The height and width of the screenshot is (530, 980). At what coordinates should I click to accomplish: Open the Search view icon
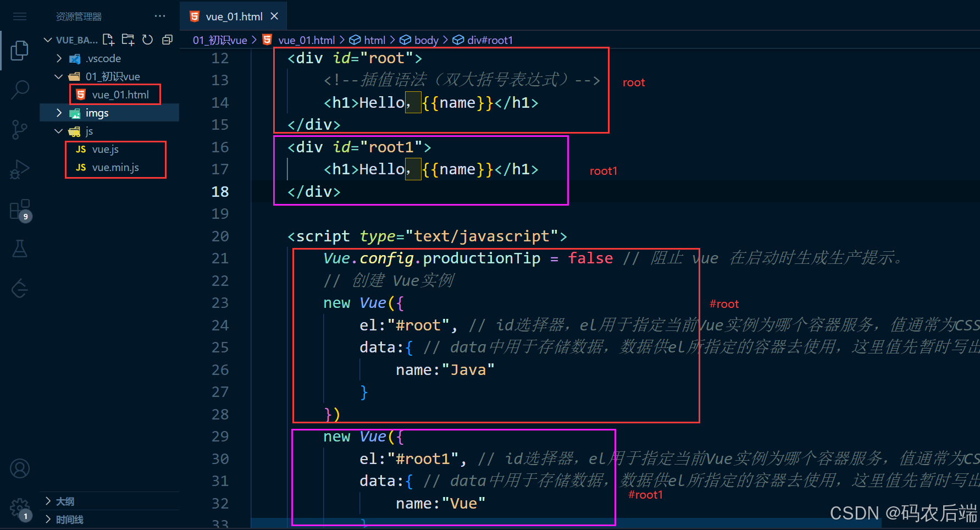point(20,90)
